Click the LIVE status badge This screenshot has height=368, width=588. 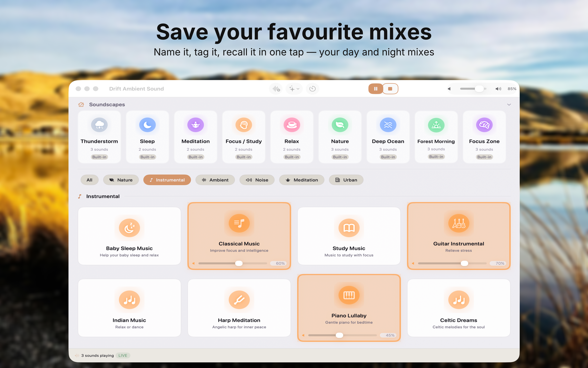(123, 355)
